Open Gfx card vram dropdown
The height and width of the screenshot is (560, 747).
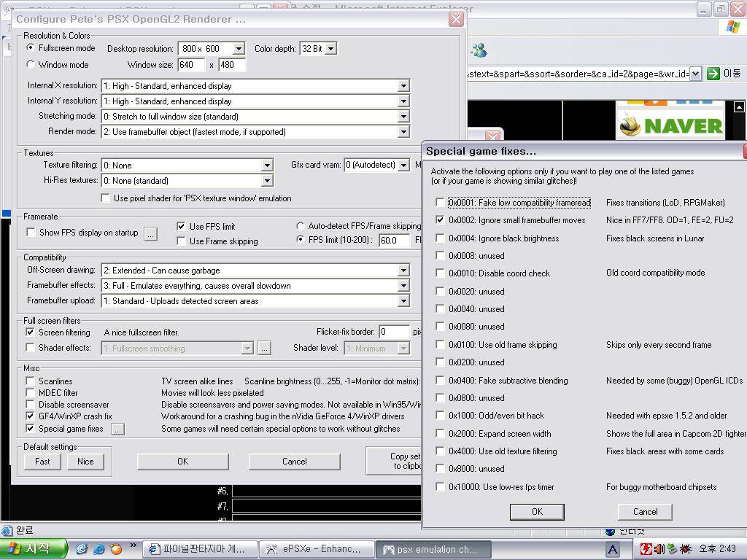click(403, 166)
